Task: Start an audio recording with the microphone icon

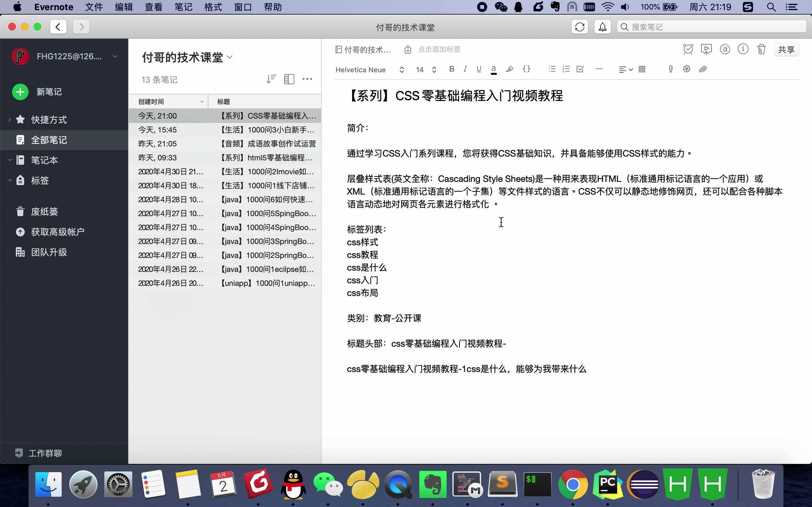Action: tap(671, 69)
